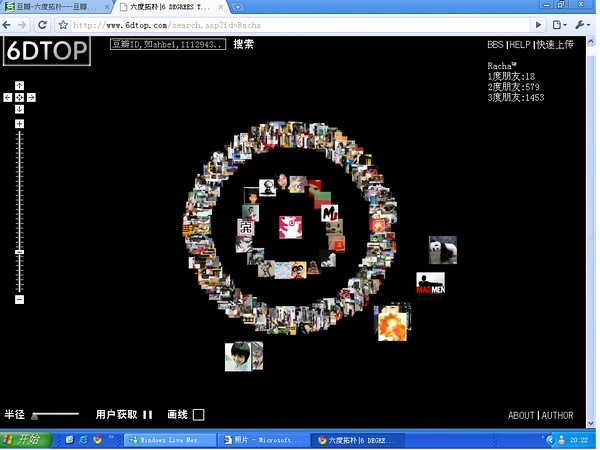Click the pan left arrow
600x450 pixels.
point(8,97)
